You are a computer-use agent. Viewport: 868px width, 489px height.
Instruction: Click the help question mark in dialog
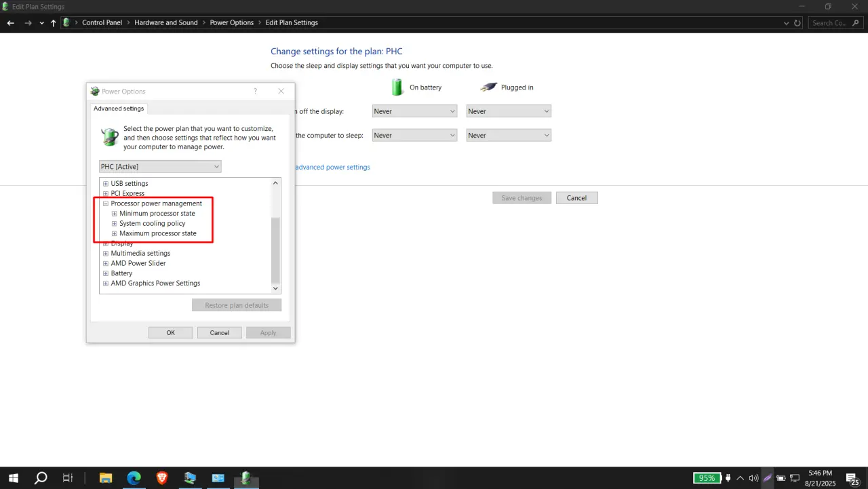pos(256,91)
